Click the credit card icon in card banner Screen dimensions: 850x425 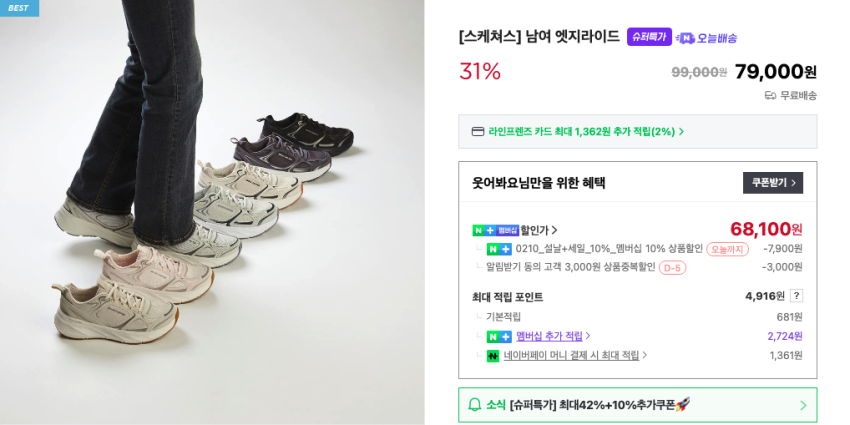(478, 131)
